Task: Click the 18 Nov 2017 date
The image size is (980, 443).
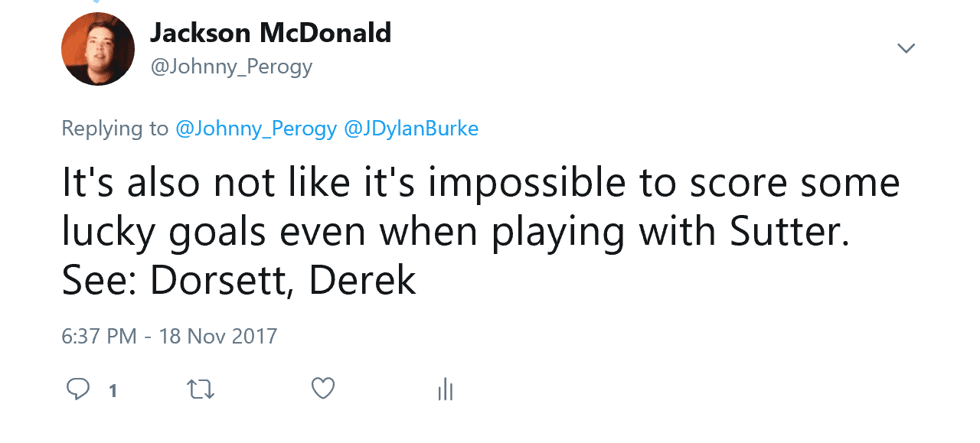Action: pos(218,336)
